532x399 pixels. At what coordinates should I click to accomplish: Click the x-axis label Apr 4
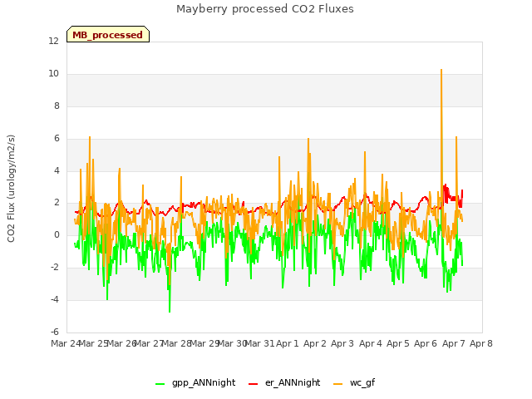pos(371,343)
